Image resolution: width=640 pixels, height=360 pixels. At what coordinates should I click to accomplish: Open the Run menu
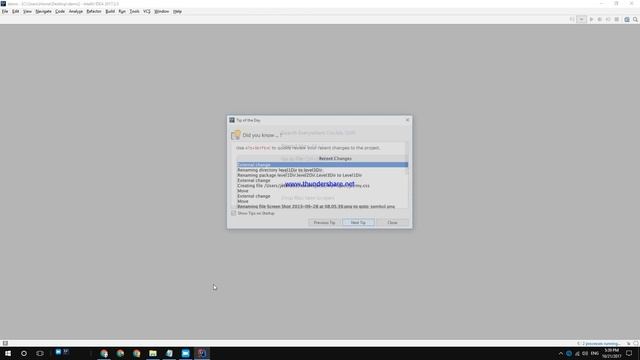[x=122, y=11]
